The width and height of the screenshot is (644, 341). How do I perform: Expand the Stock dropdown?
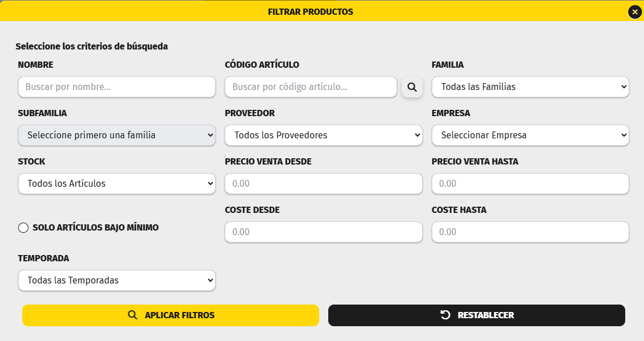[x=117, y=184]
